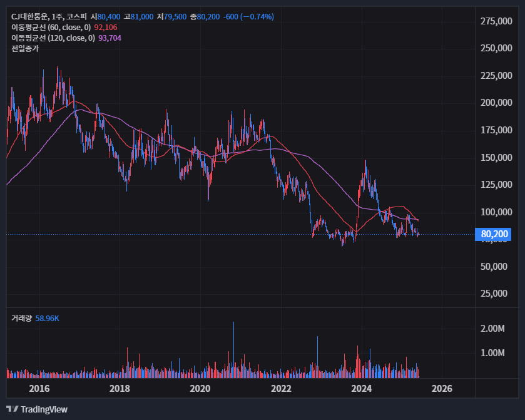
Task: Click the 2.00M volume axis label
Action: pos(492,329)
